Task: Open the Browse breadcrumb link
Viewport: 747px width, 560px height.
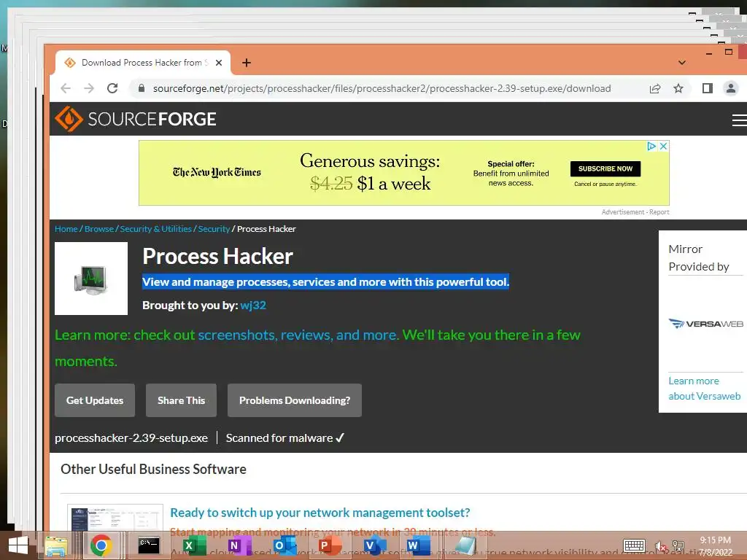Action: click(x=99, y=229)
